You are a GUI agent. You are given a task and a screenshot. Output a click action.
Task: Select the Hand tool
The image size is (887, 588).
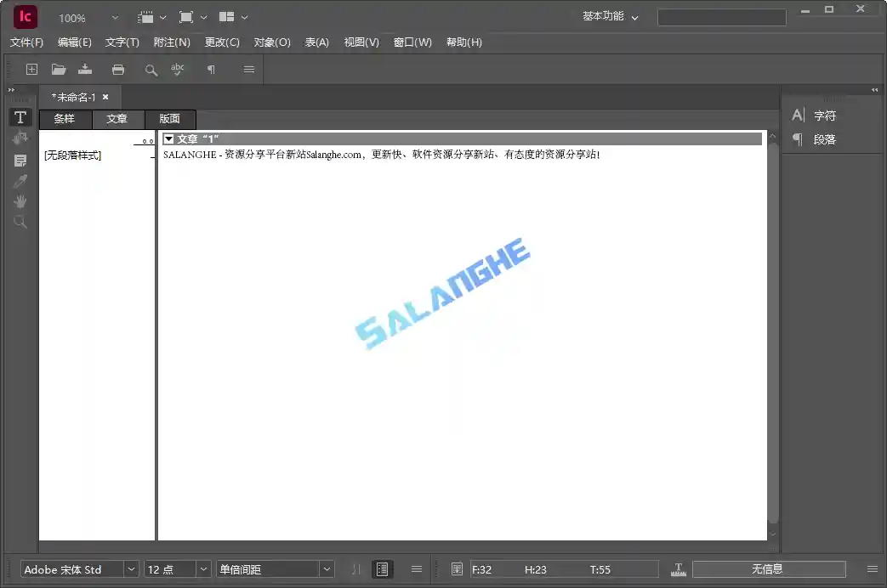(20, 201)
